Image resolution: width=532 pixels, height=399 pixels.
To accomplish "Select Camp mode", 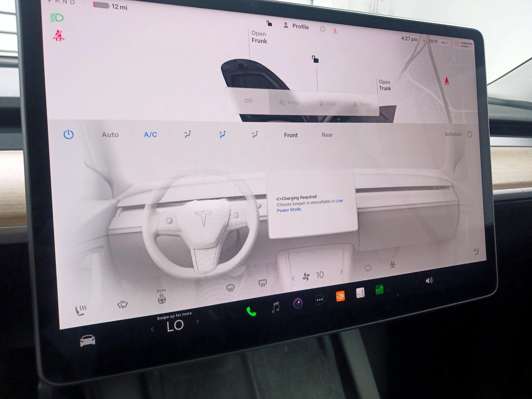I will 362,104.
